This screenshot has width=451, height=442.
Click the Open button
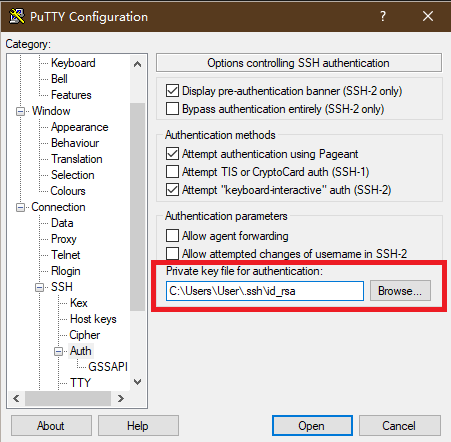point(312,426)
